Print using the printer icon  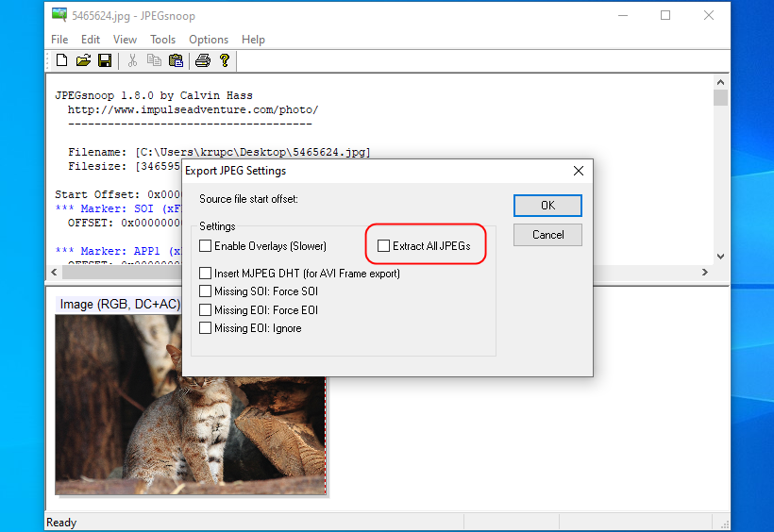203,60
